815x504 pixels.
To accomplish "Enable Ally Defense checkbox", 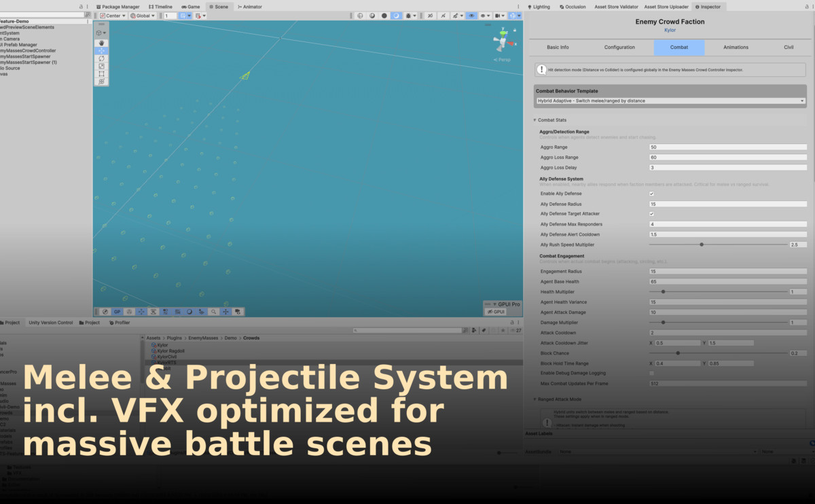I will (x=651, y=194).
